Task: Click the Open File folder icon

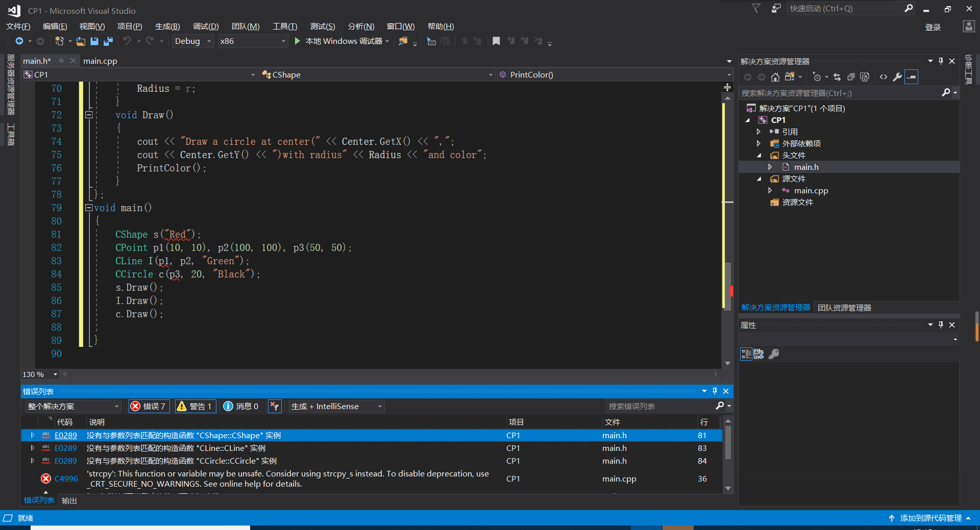Action: tap(81, 41)
